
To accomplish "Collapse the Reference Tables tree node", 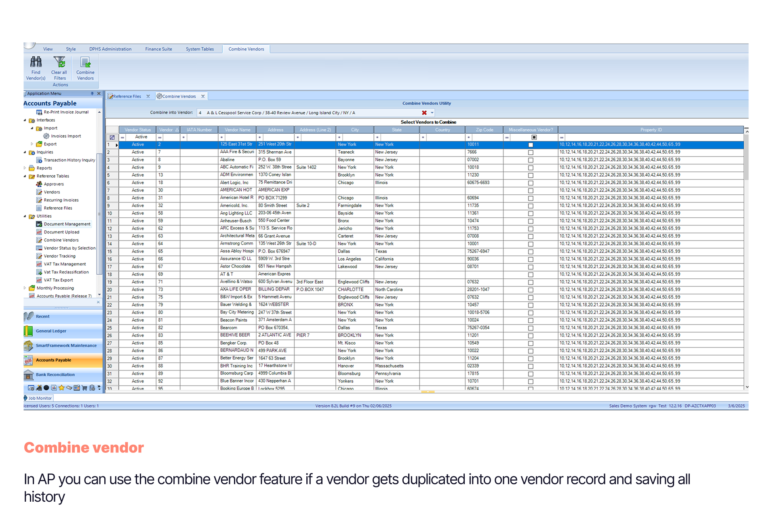I will [x=25, y=176].
